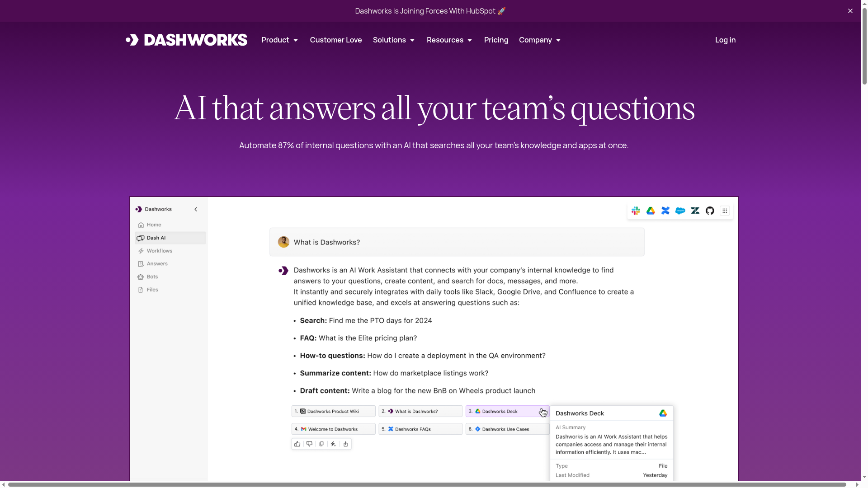
Task: Expand the Product dropdown menu
Action: tap(280, 40)
